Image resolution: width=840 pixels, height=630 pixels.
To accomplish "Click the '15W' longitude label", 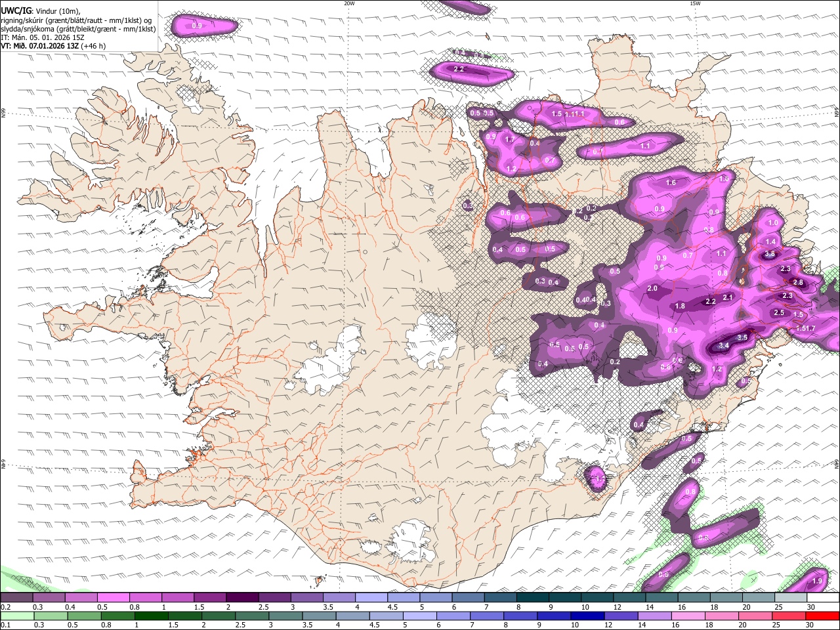I will pos(695,3).
